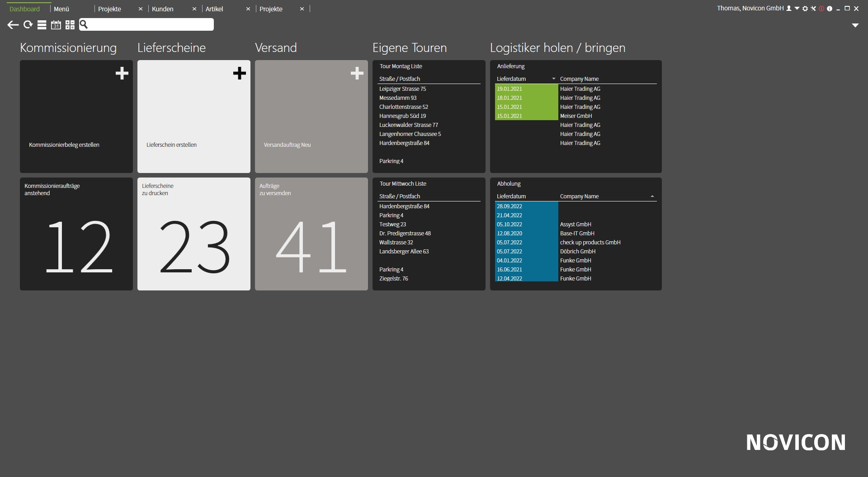
Task: Click the magnifying glass search icon
Action: click(84, 24)
